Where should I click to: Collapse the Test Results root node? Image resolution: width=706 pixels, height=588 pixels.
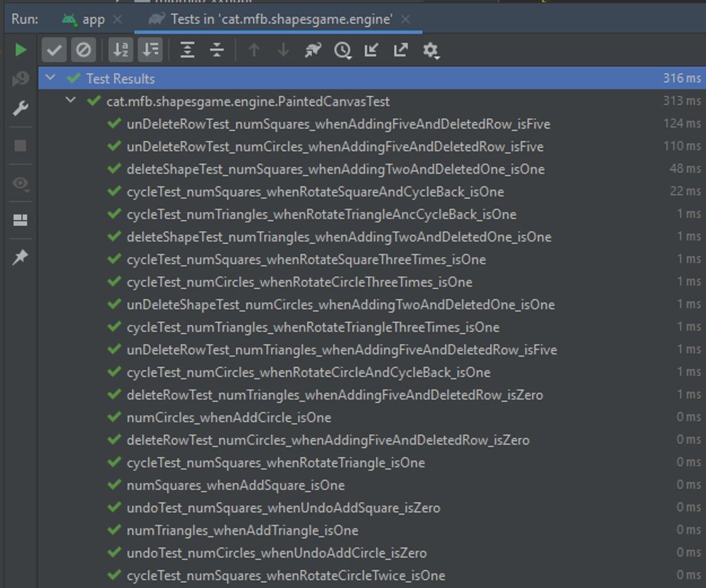[x=51, y=78]
